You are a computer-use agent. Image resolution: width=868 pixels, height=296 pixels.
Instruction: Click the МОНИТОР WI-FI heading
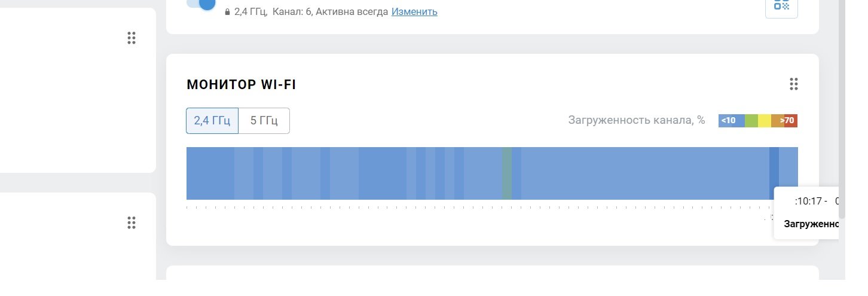(x=241, y=85)
